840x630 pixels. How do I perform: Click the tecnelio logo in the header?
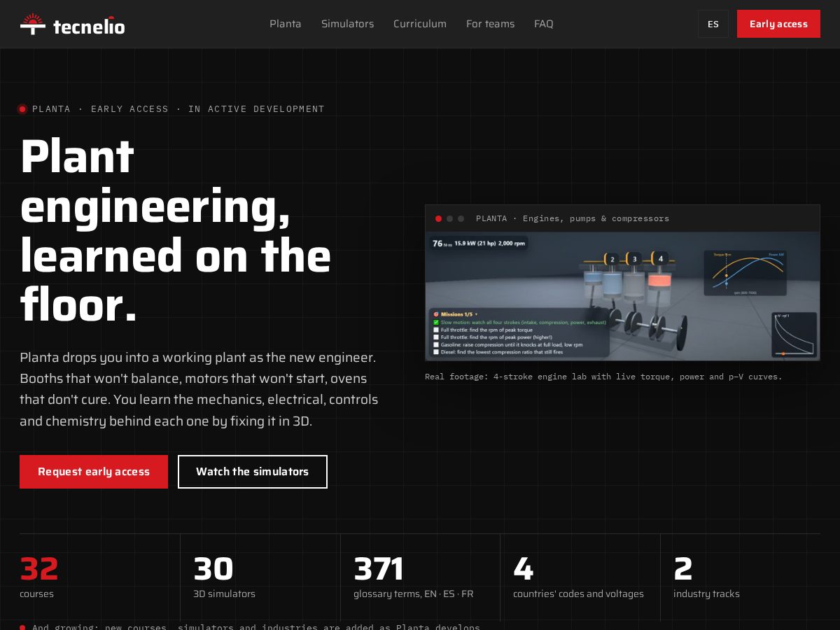tap(73, 24)
